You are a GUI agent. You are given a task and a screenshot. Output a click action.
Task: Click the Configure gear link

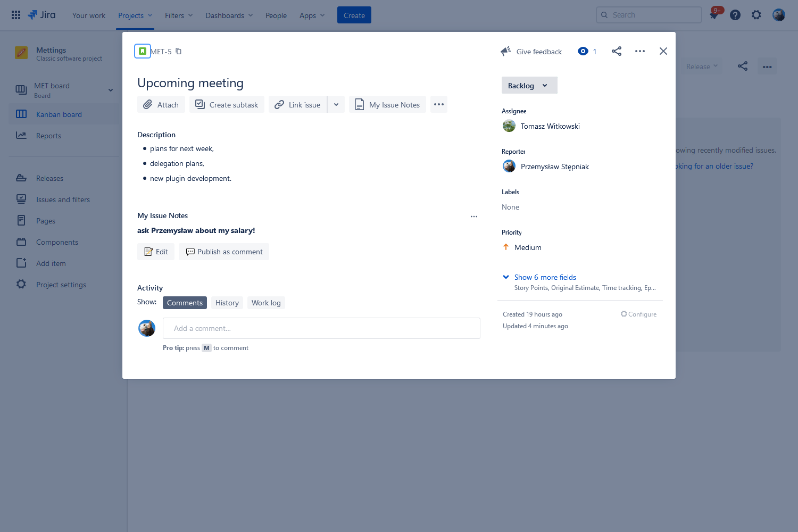click(x=638, y=314)
